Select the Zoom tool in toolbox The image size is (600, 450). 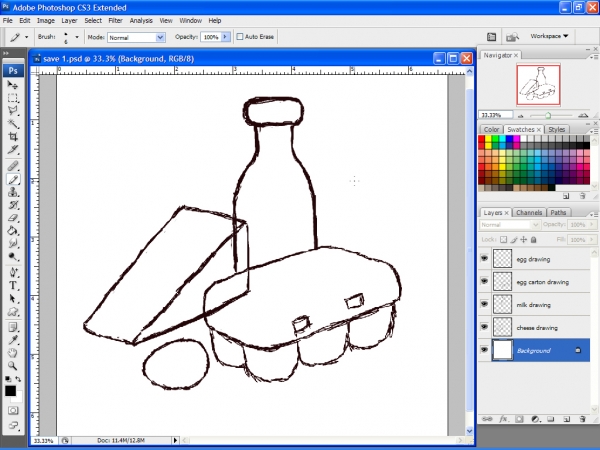13,366
